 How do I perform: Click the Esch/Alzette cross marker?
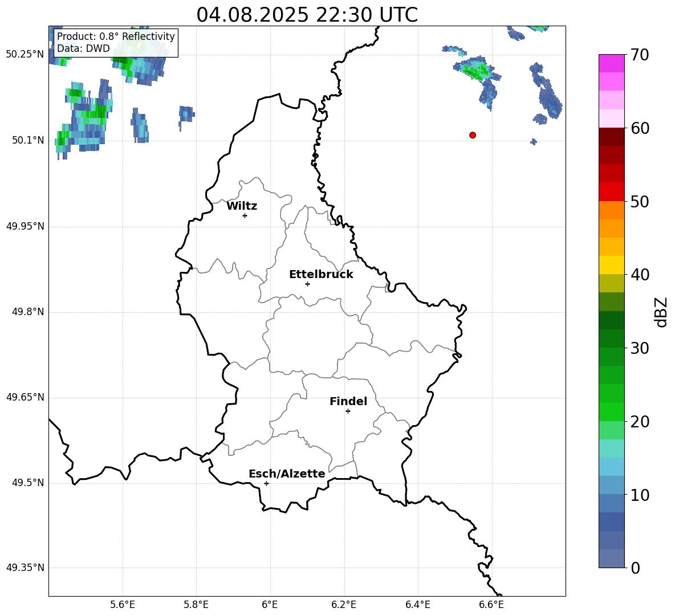pyautogui.click(x=266, y=483)
